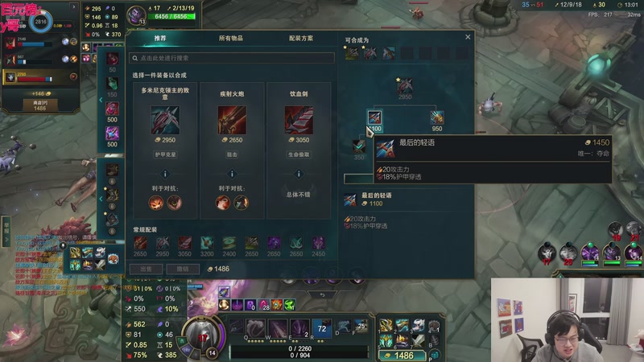Collapse the upper left item sidebar arrow
Viewport: 644px width, 362px height.
[x=101, y=100]
